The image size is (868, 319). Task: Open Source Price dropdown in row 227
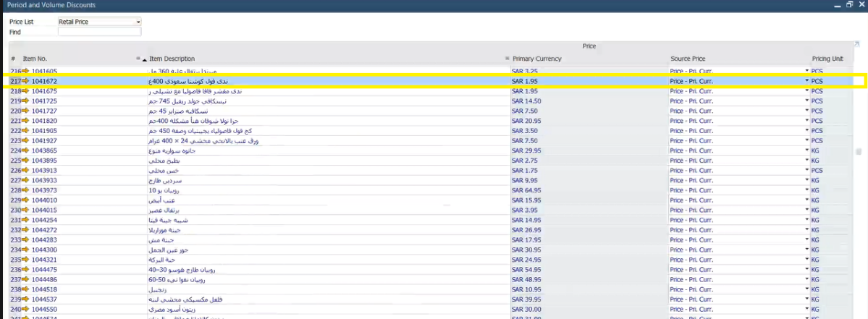(806, 181)
